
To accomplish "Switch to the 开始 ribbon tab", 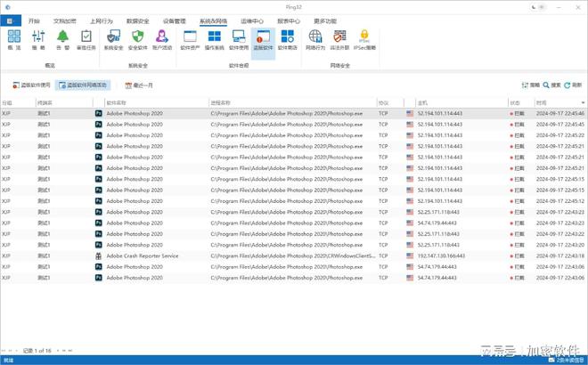I will pyautogui.click(x=34, y=21).
